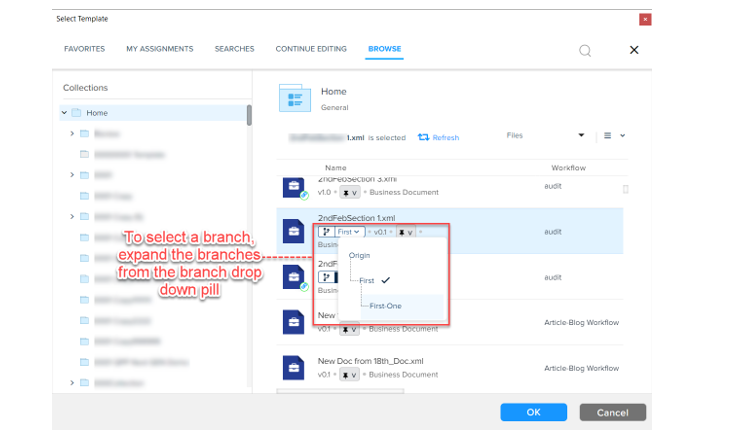Open pin dropdown on New Doc from 18th_Doc.xml

coord(350,375)
